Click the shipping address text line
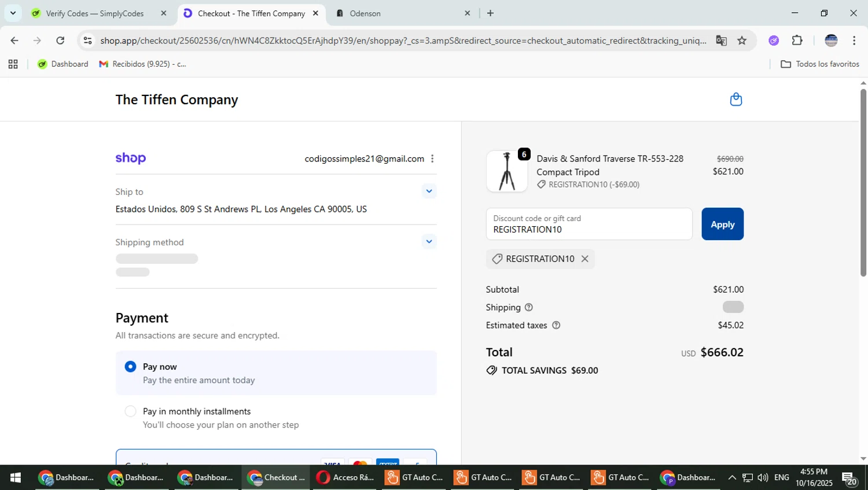The image size is (868, 490). point(241,209)
